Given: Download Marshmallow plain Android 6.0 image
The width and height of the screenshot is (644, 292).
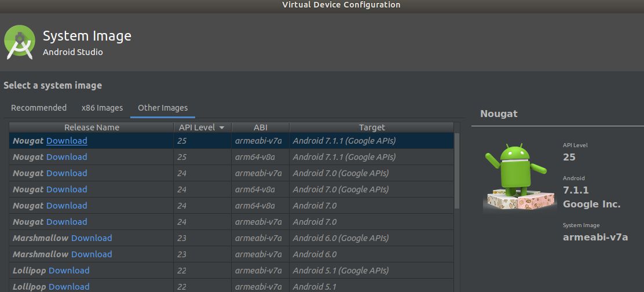Looking at the screenshot, I should pyautogui.click(x=92, y=254).
